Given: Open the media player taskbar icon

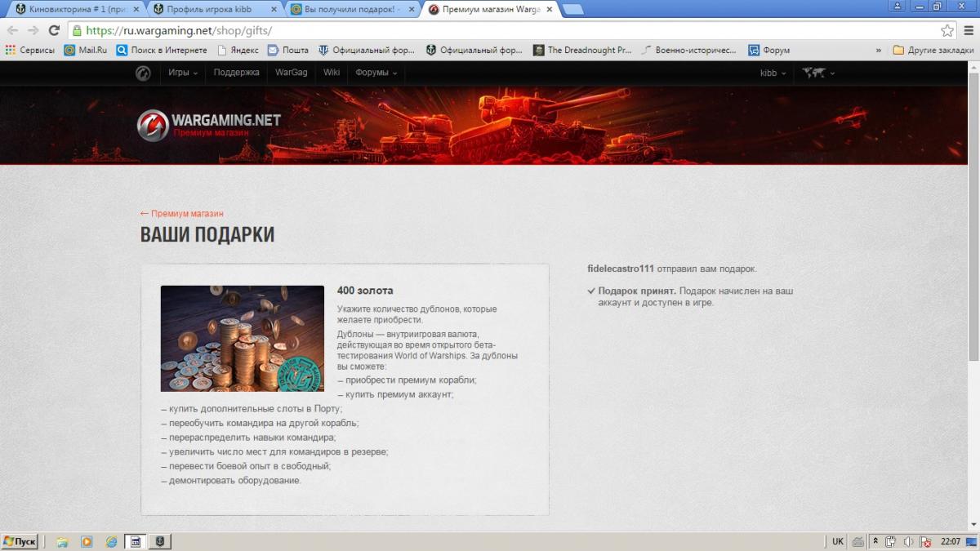Looking at the screenshot, I should click(87, 541).
